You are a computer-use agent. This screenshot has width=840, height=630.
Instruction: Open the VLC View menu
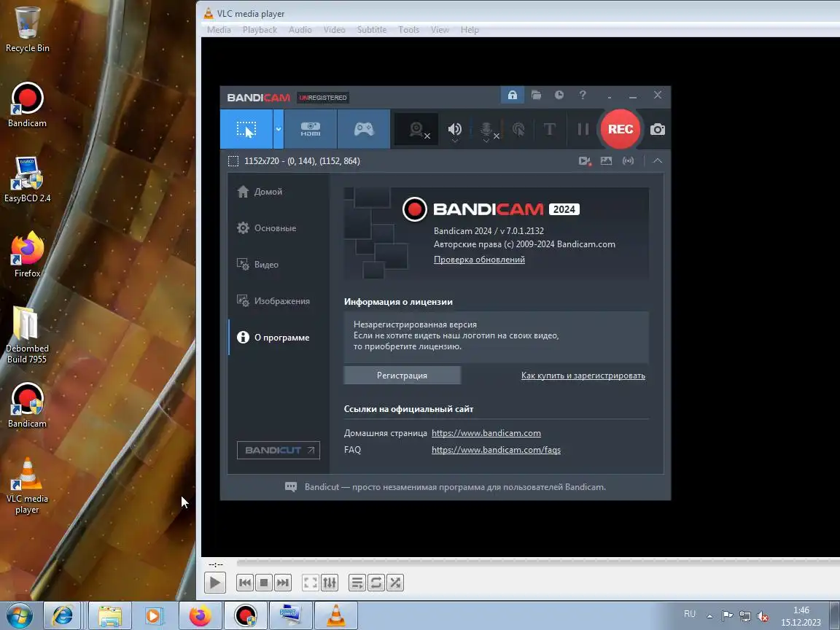[440, 29]
